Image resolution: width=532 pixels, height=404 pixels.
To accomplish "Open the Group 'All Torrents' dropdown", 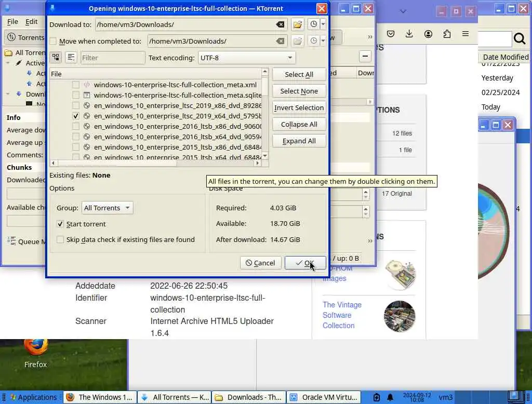I will point(107,208).
